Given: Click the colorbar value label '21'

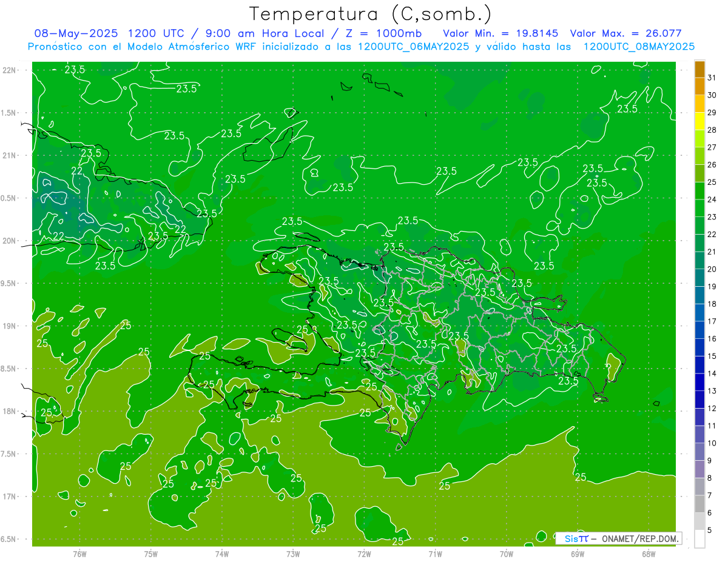Looking at the screenshot, I should click(712, 252).
